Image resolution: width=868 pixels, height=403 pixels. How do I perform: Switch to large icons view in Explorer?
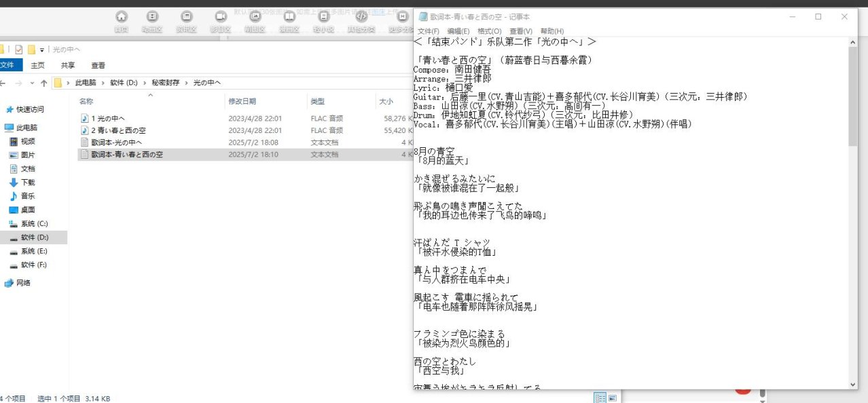point(612,398)
